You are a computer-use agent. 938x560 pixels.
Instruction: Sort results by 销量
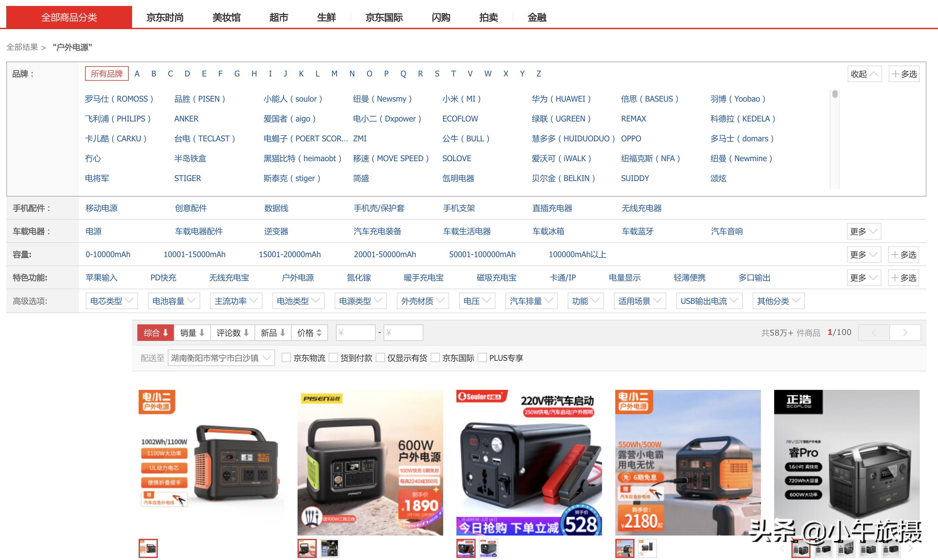tap(191, 332)
